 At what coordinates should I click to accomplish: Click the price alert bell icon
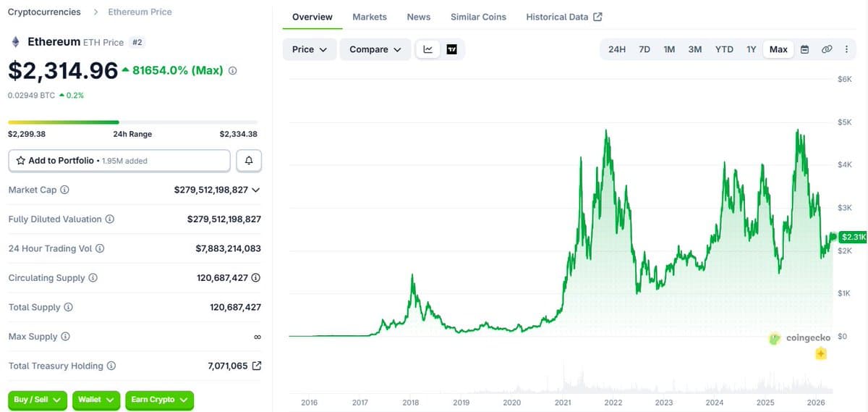pyautogui.click(x=249, y=161)
